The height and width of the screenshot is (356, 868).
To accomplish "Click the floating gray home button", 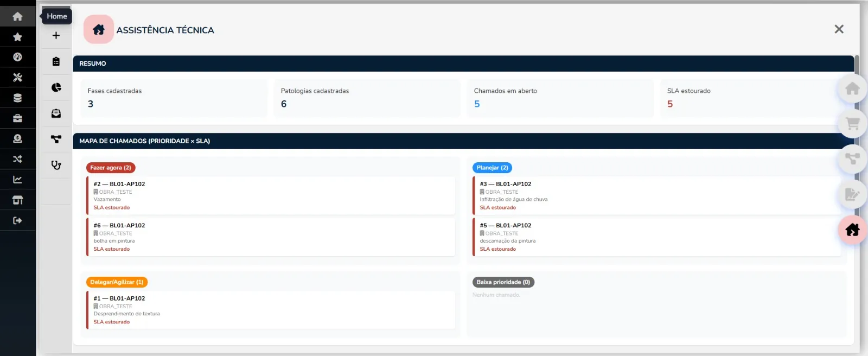I will tap(852, 88).
